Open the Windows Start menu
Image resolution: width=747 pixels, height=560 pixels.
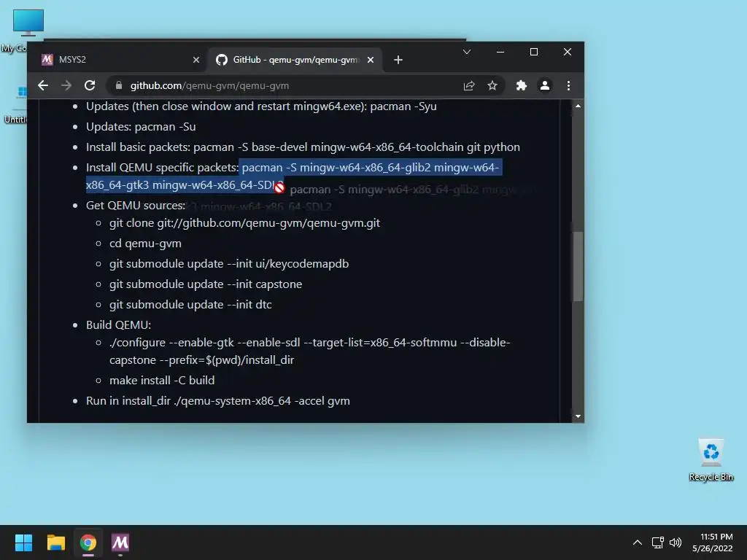23,542
